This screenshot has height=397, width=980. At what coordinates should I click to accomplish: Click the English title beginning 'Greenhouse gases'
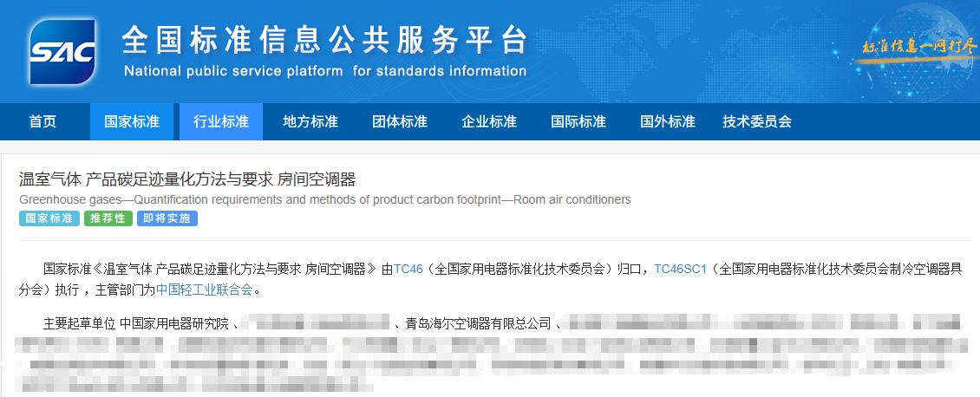[x=324, y=200]
